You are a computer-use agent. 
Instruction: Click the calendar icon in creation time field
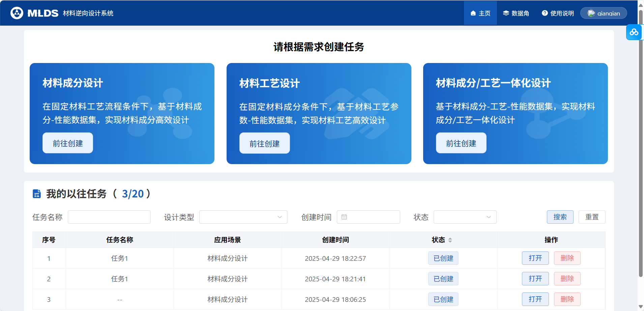pyautogui.click(x=344, y=217)
